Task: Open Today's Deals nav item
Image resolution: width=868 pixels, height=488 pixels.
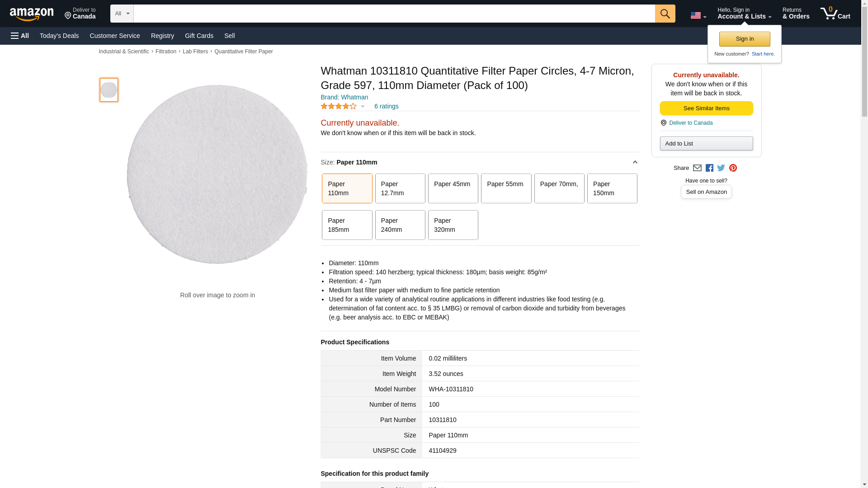Action: click(59, 36)
